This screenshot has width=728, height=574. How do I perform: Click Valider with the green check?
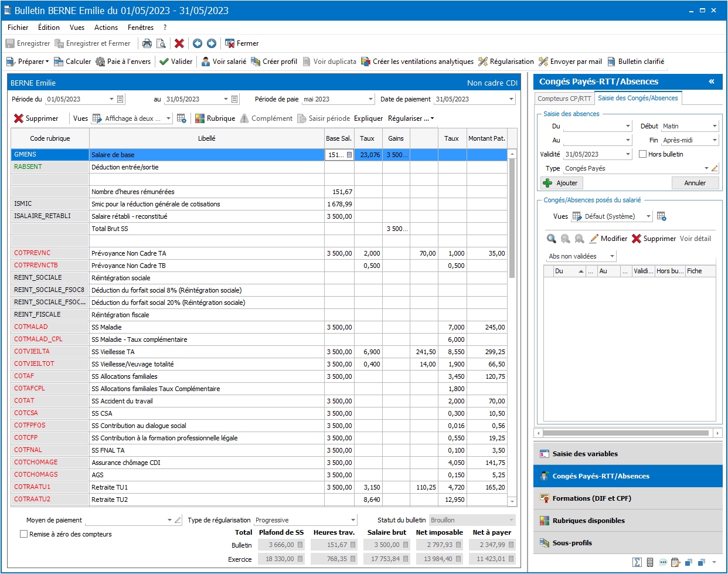[176, 62]
